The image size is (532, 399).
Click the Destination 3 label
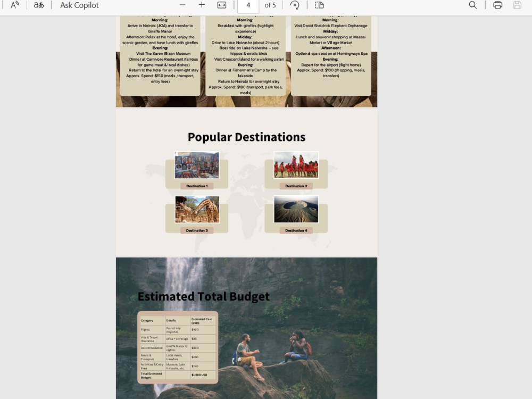[197, 231]
